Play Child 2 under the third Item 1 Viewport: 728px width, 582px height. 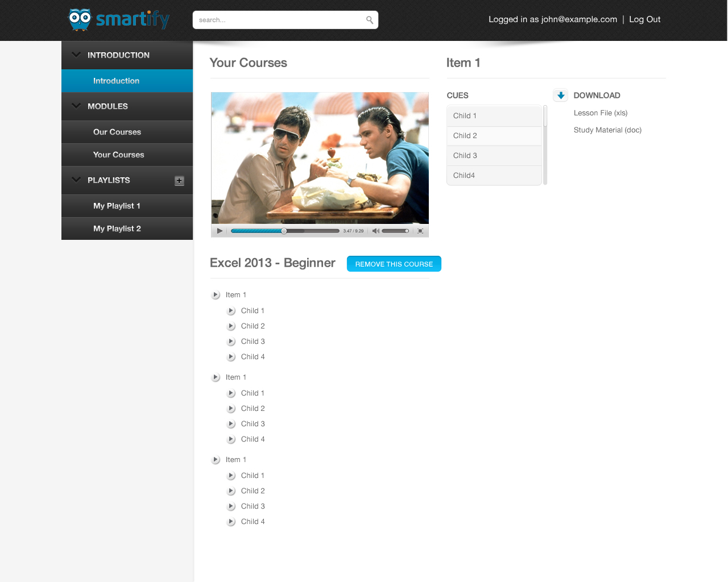point(231,491)
